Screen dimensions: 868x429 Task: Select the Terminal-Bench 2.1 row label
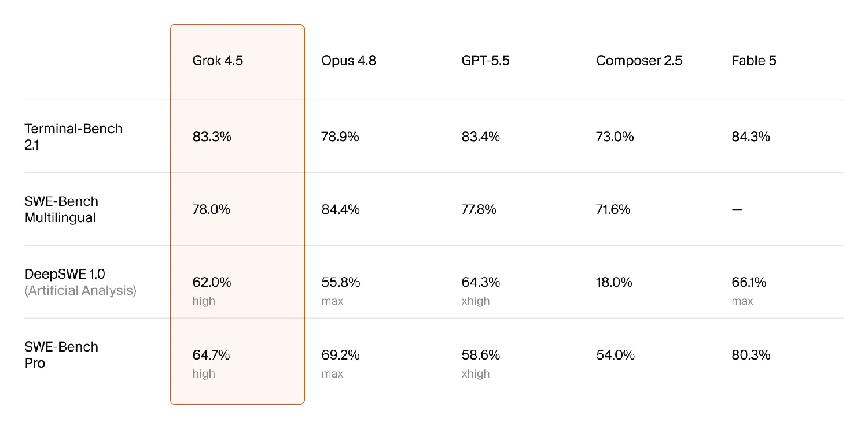(x=73, y=136)
